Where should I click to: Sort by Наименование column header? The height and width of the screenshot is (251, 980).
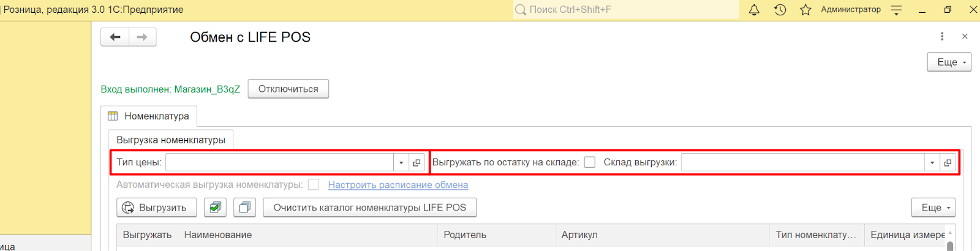click(x=307, y=234)
